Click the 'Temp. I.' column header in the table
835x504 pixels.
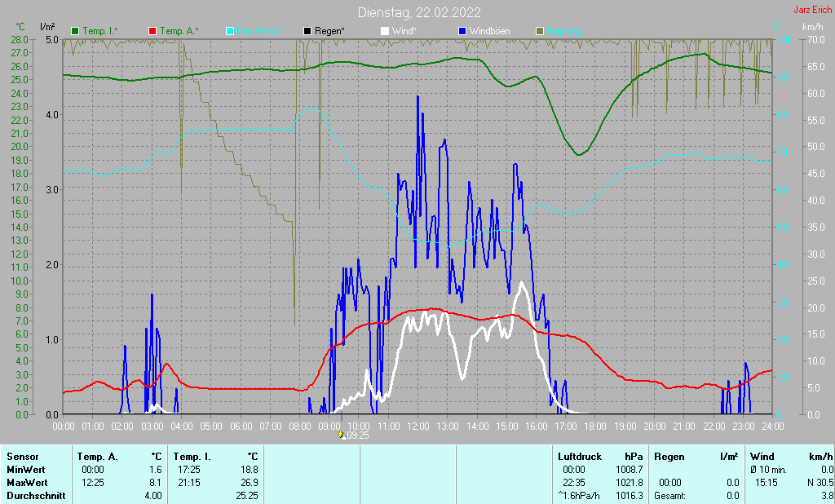[x=192, y=457]
